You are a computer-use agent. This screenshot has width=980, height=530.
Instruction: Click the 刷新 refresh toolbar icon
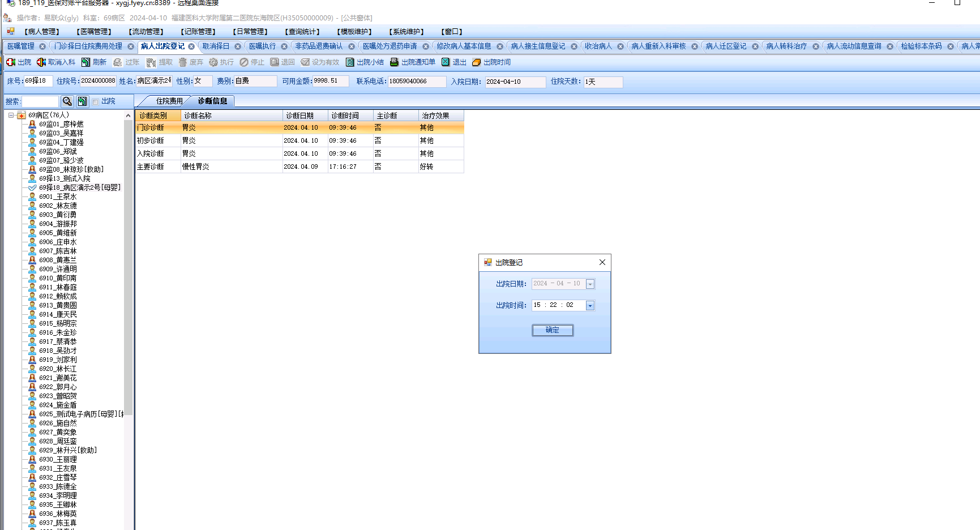tap(86, 62)
